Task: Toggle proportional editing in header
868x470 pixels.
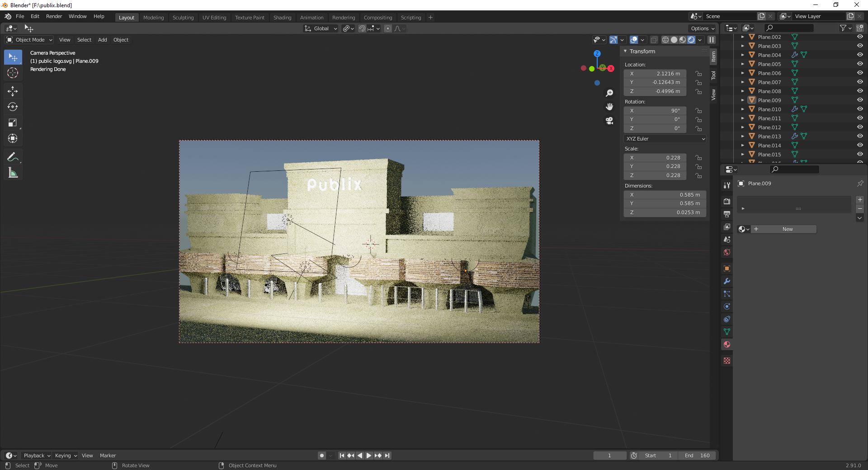Action: pyautogui.click(x=388, y=28)
